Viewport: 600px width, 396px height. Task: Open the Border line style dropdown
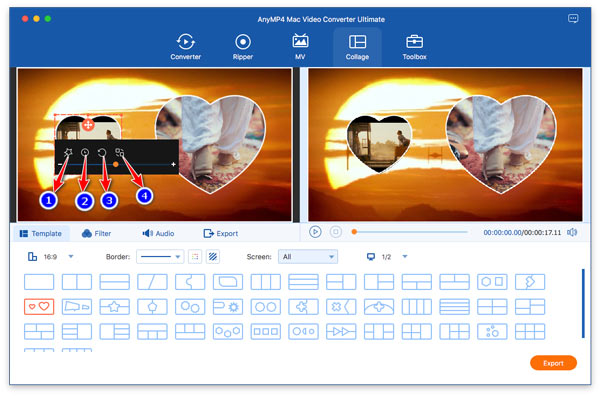coord(160,257)
